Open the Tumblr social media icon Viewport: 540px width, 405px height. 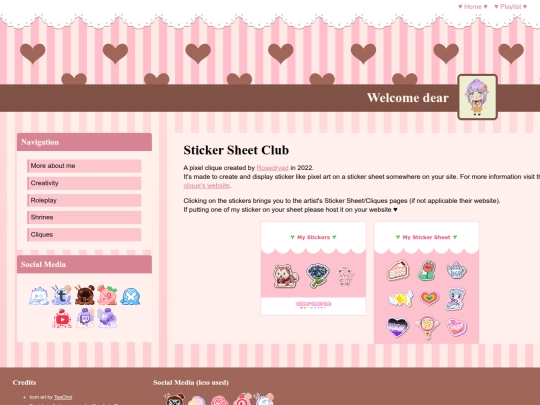tap(61, 295)
